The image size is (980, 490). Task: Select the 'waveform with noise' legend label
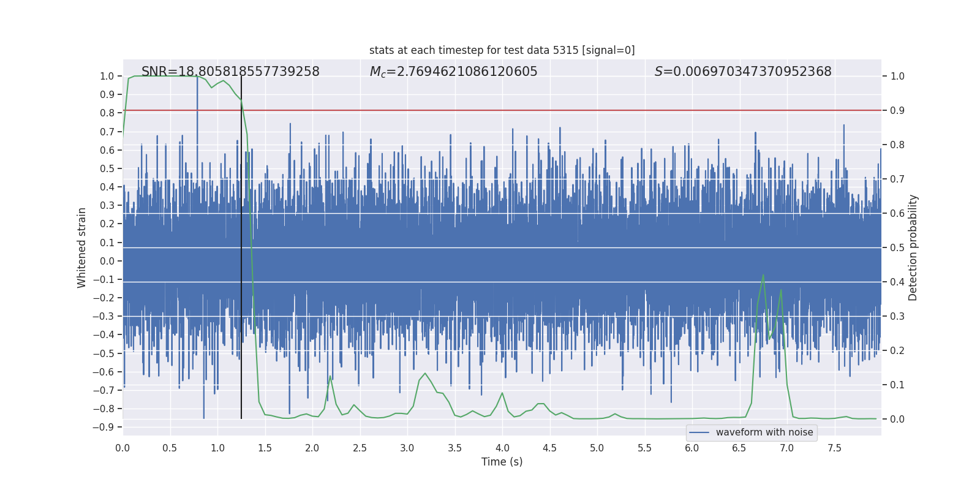pos(764,432)
